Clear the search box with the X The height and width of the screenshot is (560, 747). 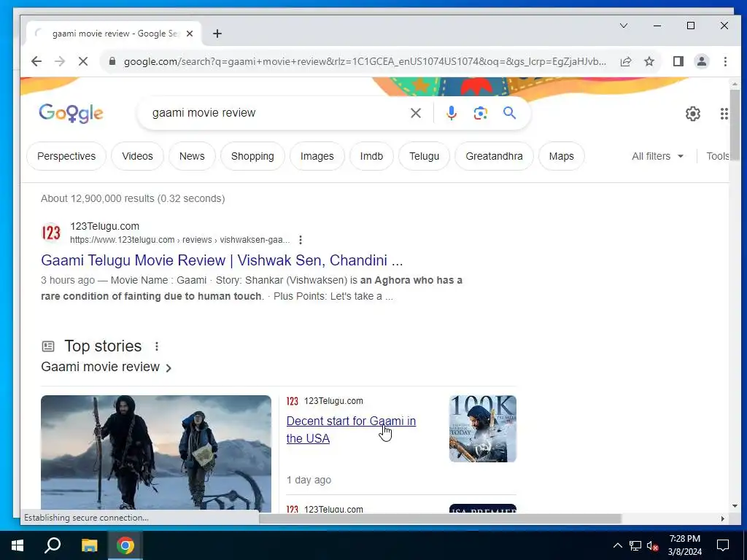pos(415,113)
